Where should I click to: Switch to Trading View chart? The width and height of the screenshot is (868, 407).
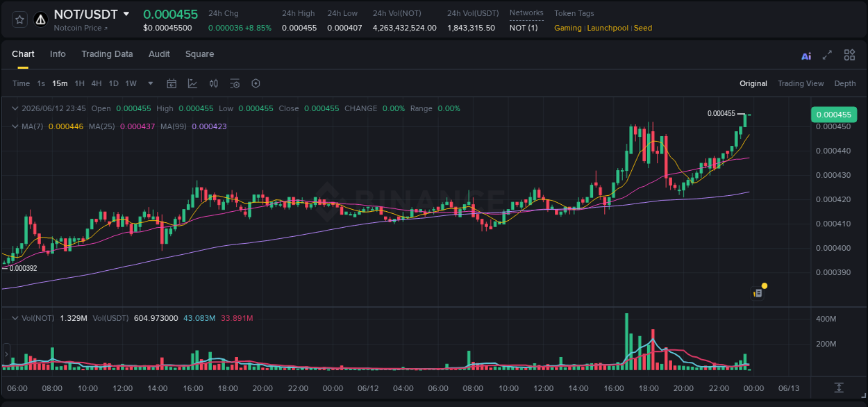pyautogui.click(x=801, y=83)
